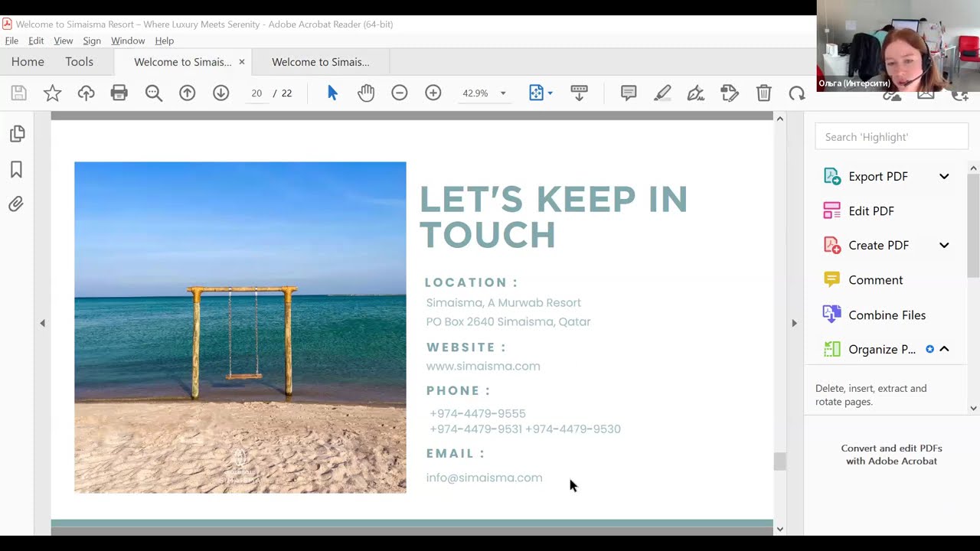
Task: Click the upload to cloud icon
Action: tap(86, 93)
